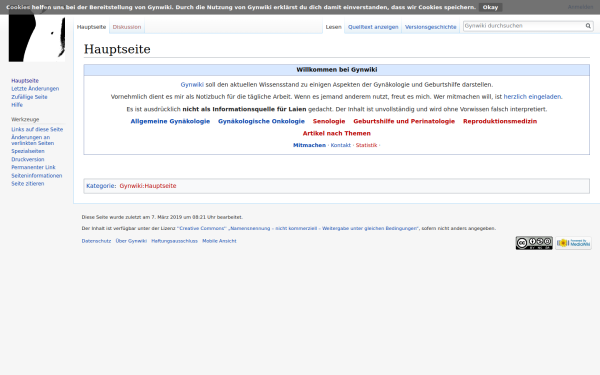600x375 pixels.
Task: Switch to Mobile Ansicht
Action: (x=219, y=241)
